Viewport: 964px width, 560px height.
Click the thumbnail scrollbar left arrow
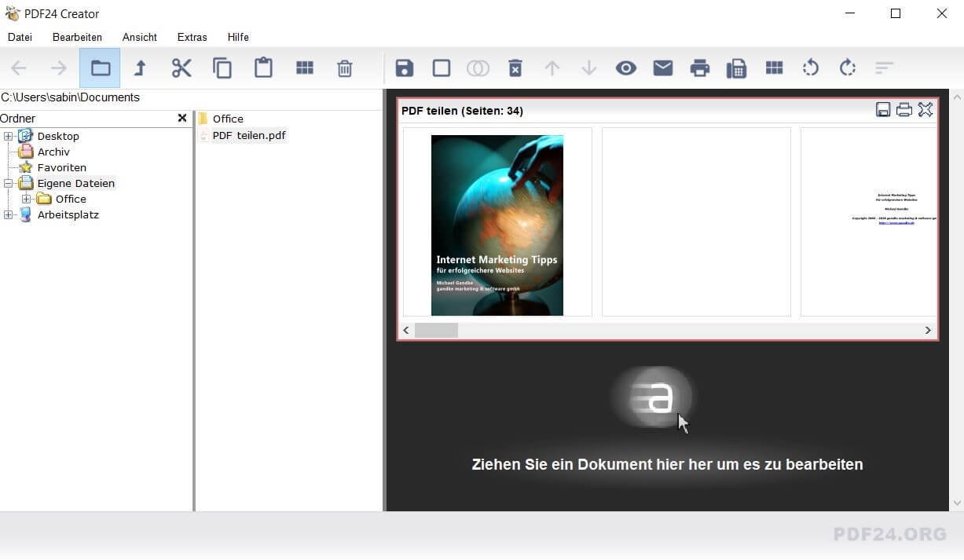406,331
